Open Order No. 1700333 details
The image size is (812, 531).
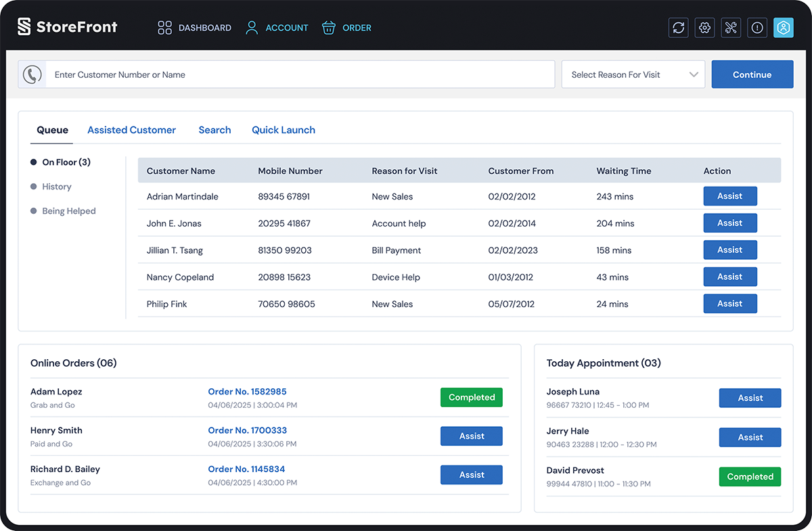pos(247,430)
